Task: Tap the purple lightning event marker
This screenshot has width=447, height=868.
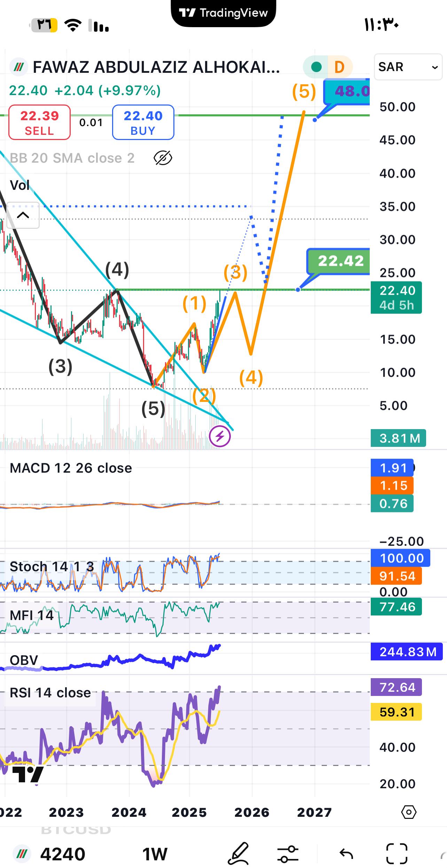Action: click(220, 436)
